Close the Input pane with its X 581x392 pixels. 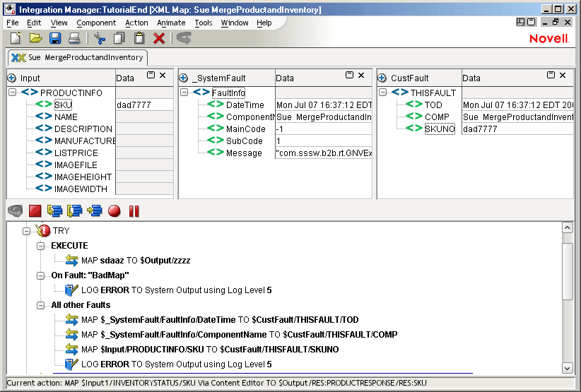163,75
